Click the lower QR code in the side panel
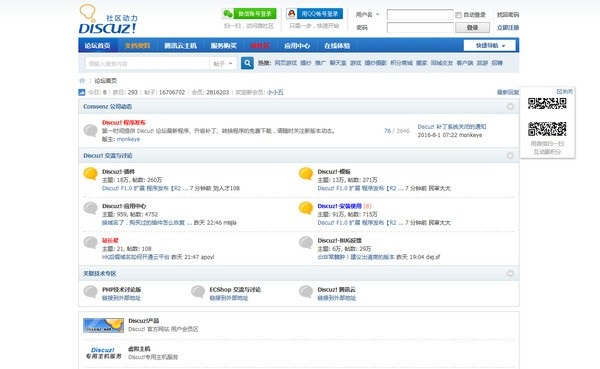This screenshot has height=369, width=600. click(x=547, y=129)
